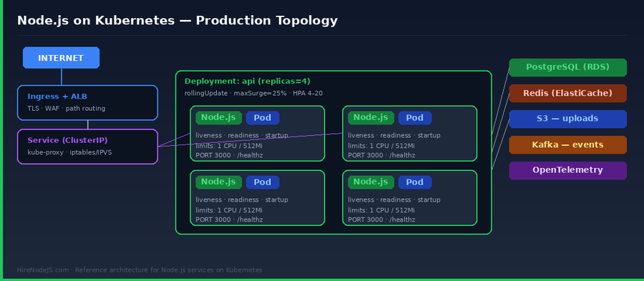Select the Service (ClusterIP) heading
644x281 pixels.
67,140
